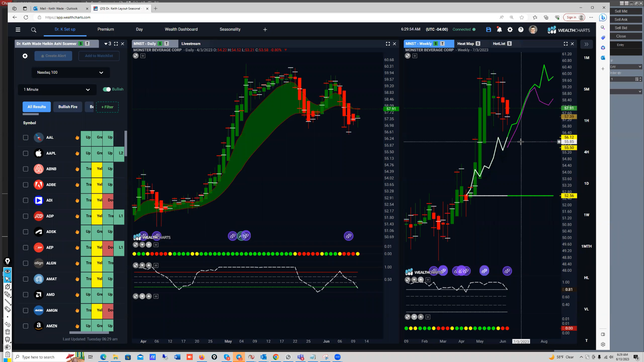The height and width of the screenshot is (362, 644).
Task: Check the AMD row checkbox
Action: [25, 295]
